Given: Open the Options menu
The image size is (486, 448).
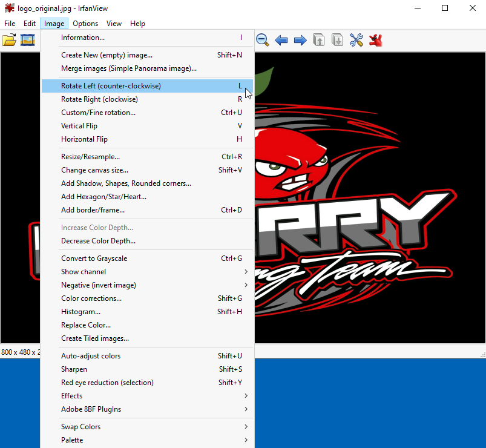Looking at the screenshot, I should point(85,24).
